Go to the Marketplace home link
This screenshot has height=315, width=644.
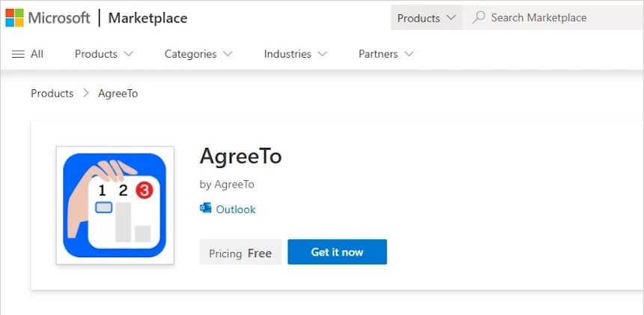pos(148,18)
